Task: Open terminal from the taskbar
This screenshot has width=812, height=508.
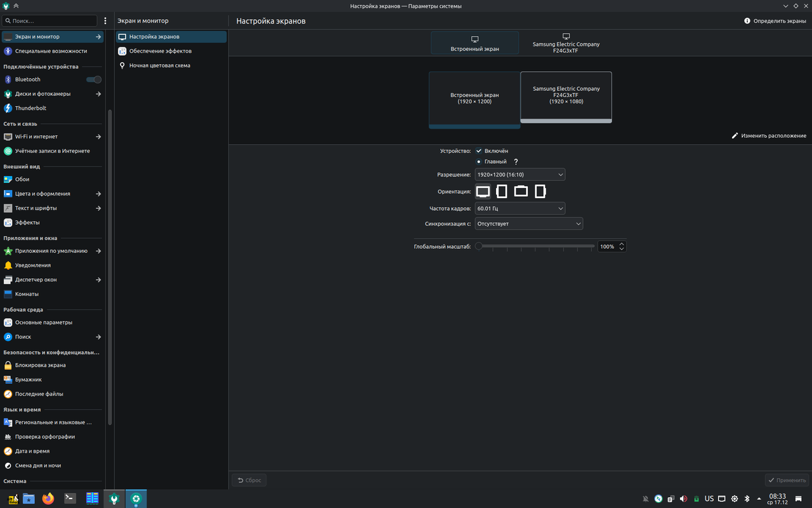Action: (x=70, y=498)
